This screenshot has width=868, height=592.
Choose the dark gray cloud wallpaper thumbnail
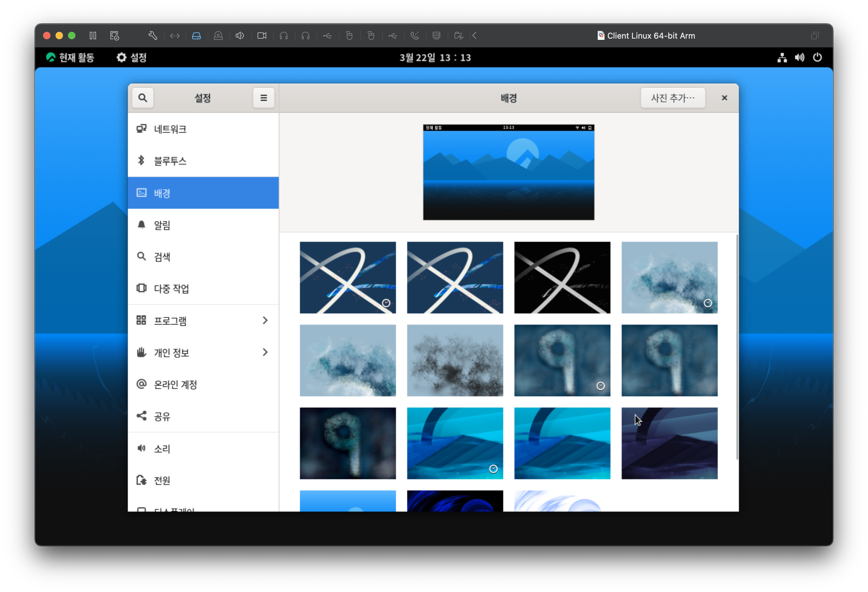(455, 360)
